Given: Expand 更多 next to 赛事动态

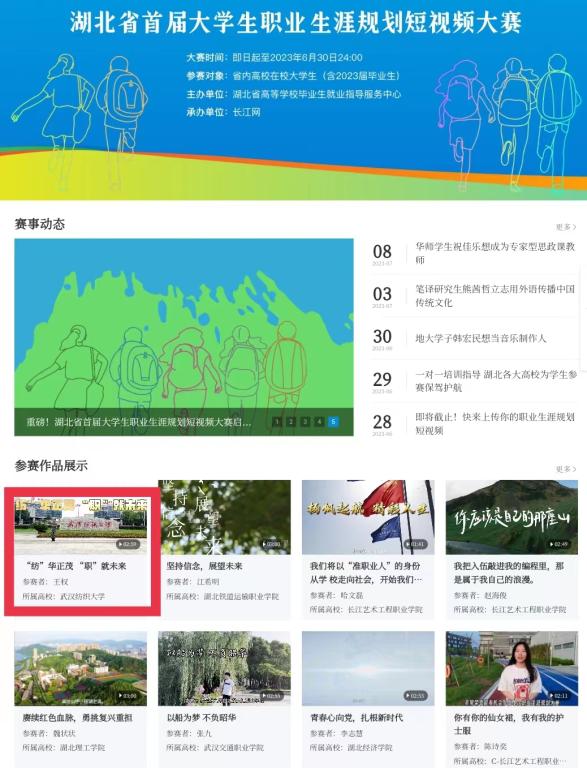Looking at the screenshot, I should [x=566, y=227].
